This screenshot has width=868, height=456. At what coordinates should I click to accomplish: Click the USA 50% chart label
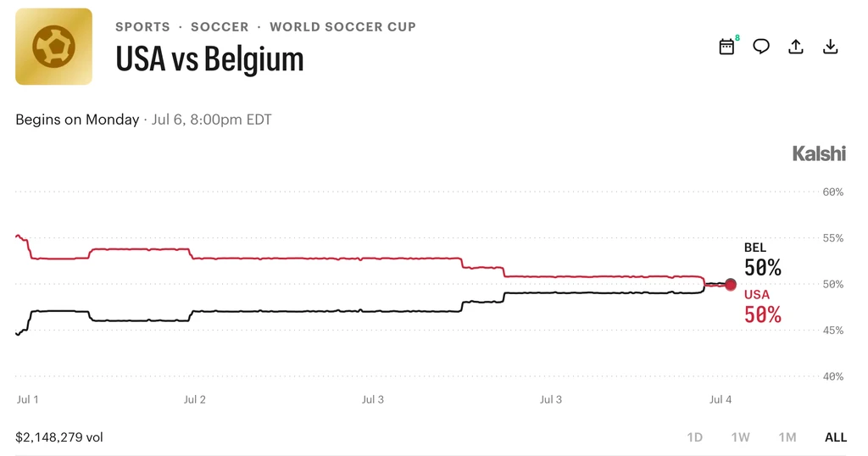762,307
